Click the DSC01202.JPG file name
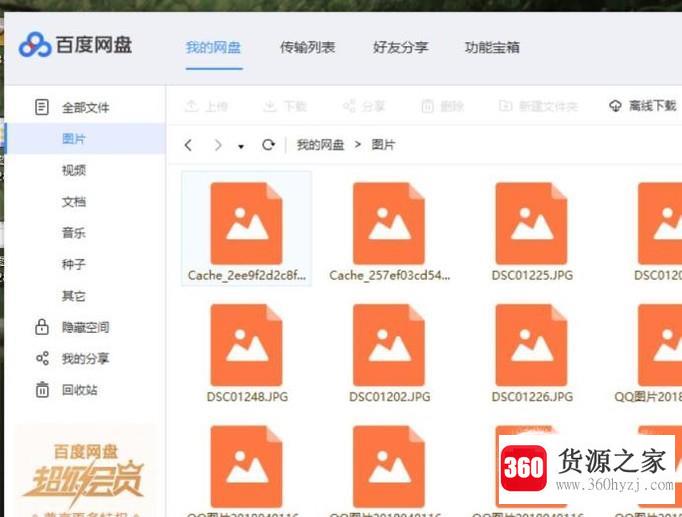 [x=390, y=397]
